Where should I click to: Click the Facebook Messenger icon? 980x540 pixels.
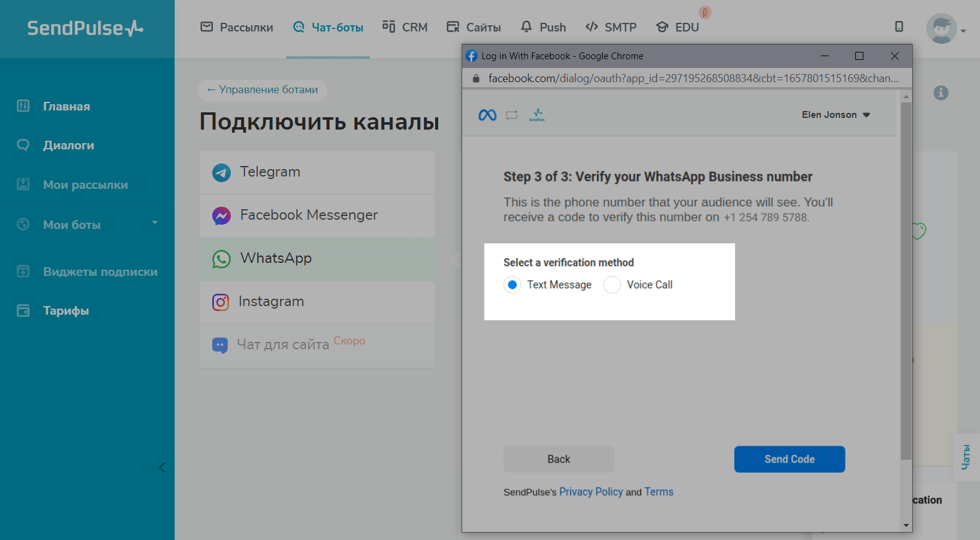click(222, 215)
